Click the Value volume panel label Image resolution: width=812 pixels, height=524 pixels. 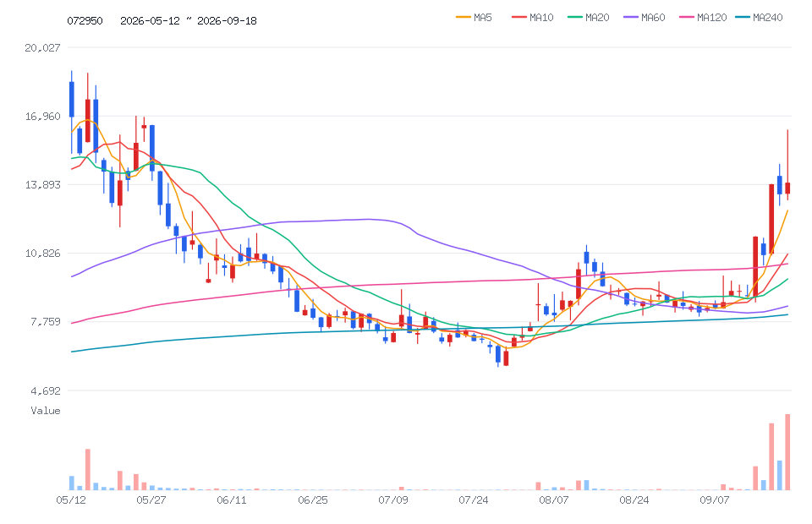(x=46, y=411)
